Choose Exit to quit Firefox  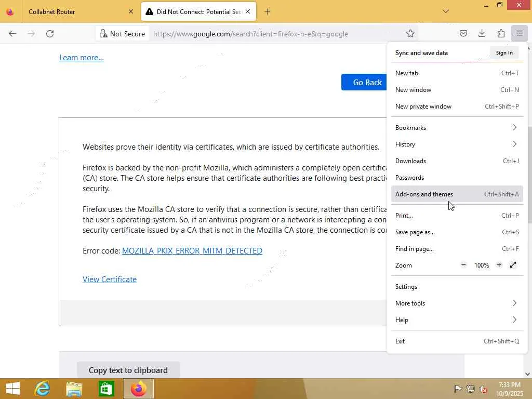457,341
